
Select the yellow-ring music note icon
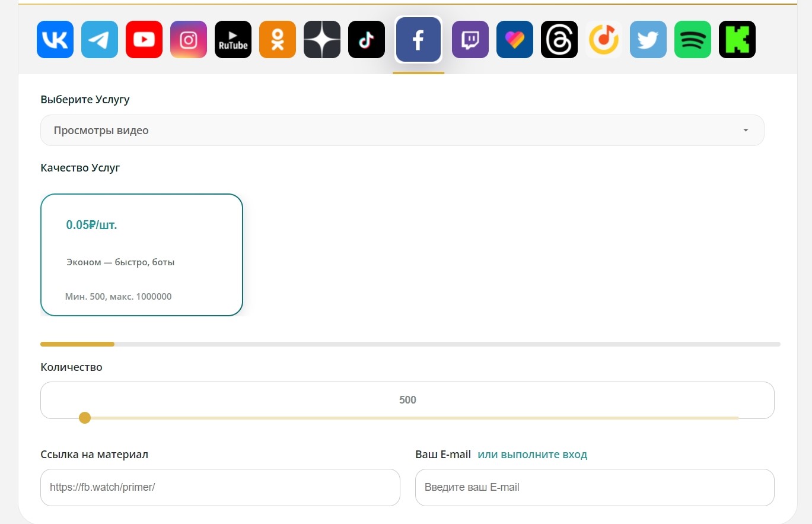(x=604, y=40)
